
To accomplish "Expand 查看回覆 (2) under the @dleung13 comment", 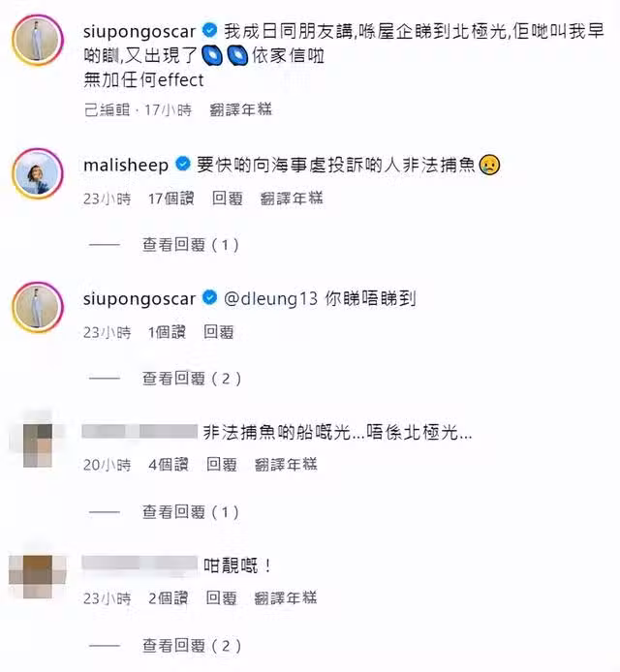I will click(192, 379).
